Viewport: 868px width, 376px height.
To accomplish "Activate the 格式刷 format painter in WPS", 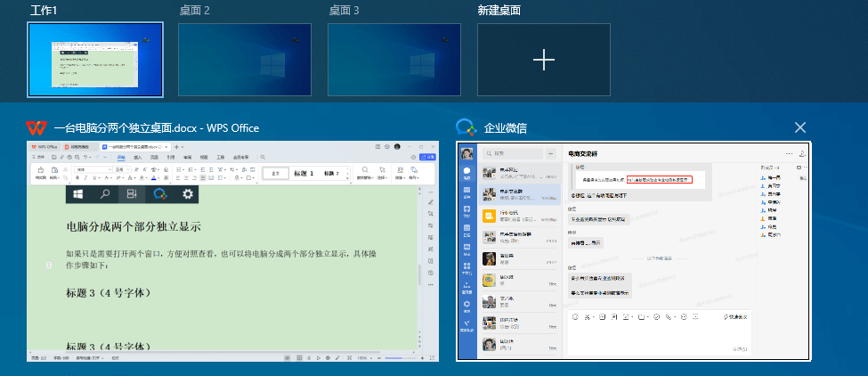I will 41,173.
